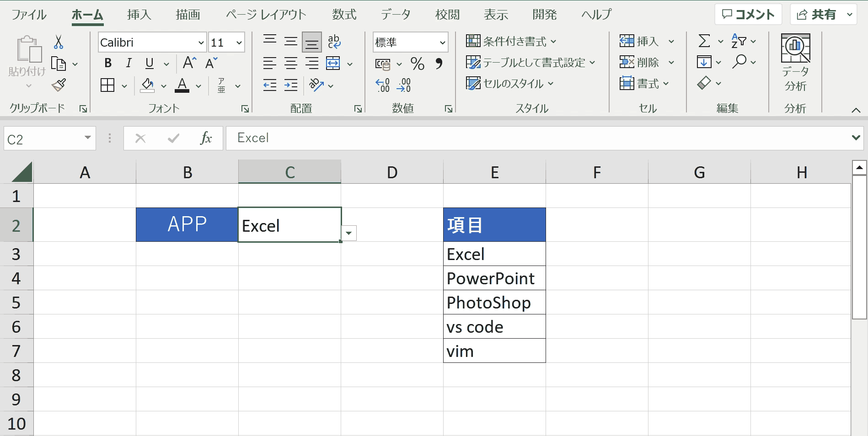Open Find and Select magnifier
868x436 pixels.
pos(739,62)
